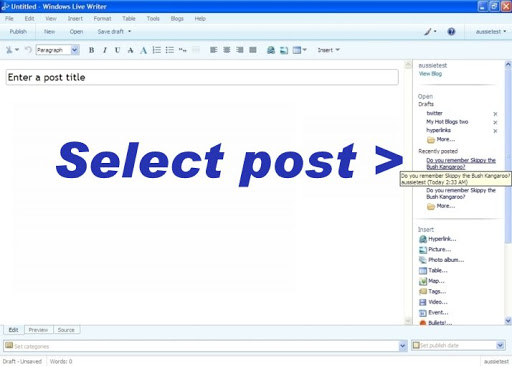The width and height of the screenshot is (512, 366).
Task: Open the Help menu
Action: pyautogui.click(x=200, y=19)
